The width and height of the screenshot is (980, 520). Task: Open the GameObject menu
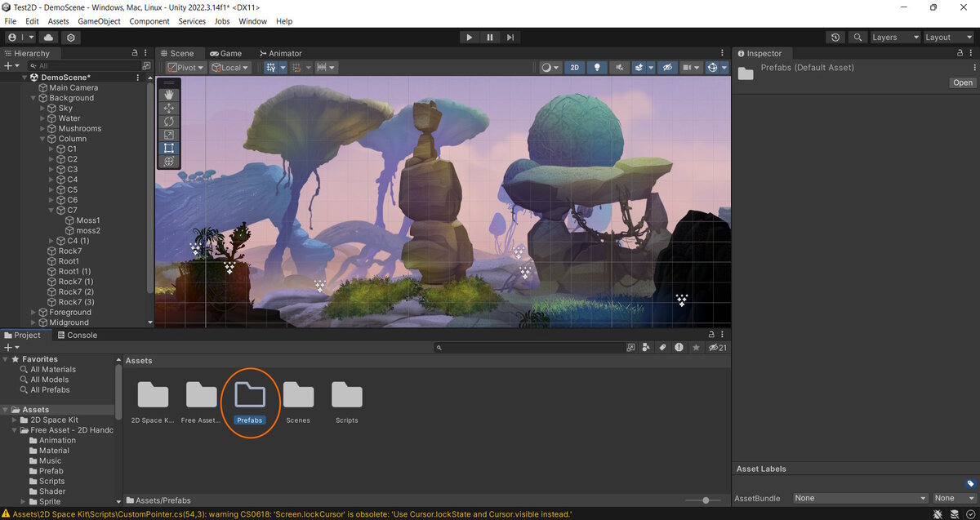click(100, 21)
